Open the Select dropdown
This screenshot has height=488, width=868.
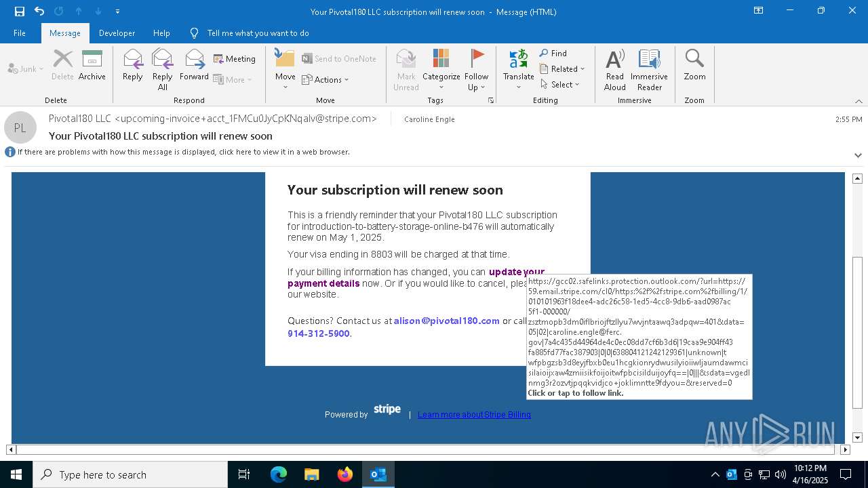560,85
